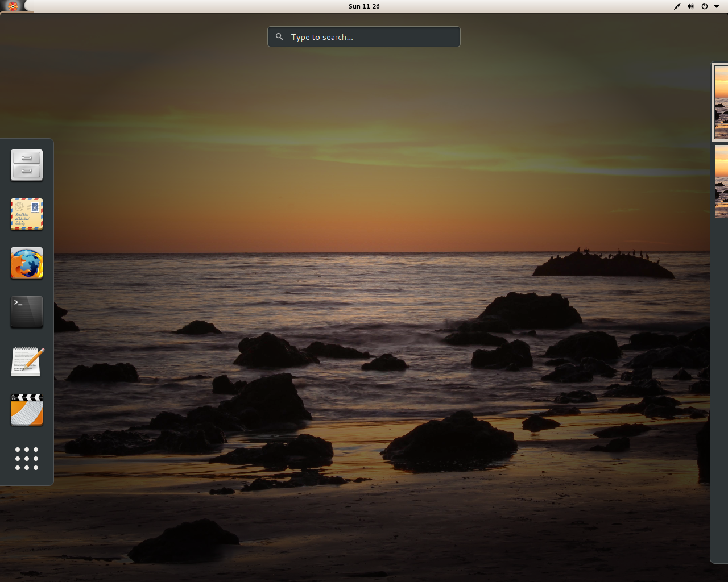Open Firefox web browser from dock

click(27, 263)
